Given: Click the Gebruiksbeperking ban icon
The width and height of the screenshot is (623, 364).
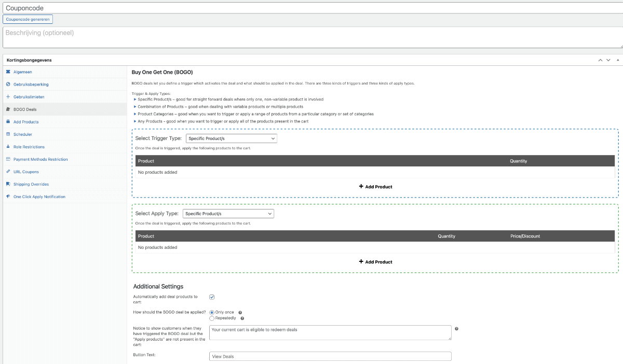Looking at the screenshot, I should click(x=8, y=85).
